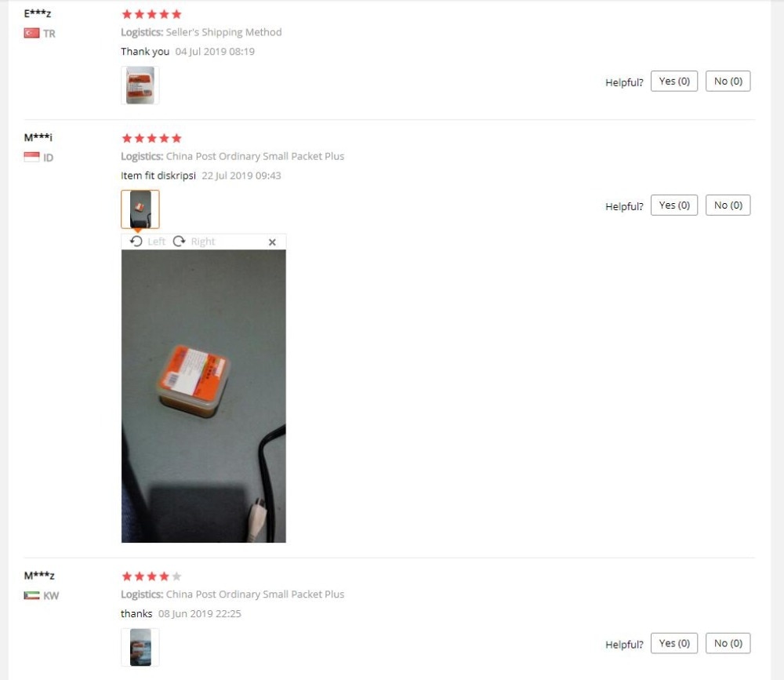Vote No on M***i's review
Screen dimensions: 784x680
click(x=728, y=205)
